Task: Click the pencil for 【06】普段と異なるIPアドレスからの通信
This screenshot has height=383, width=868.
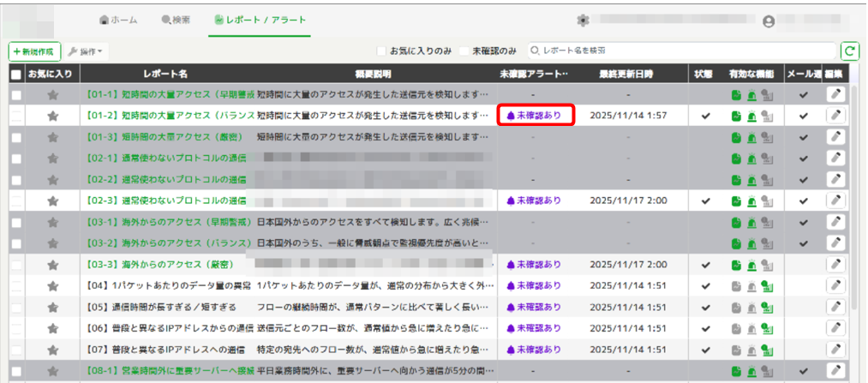Action: tap(835, 327)
